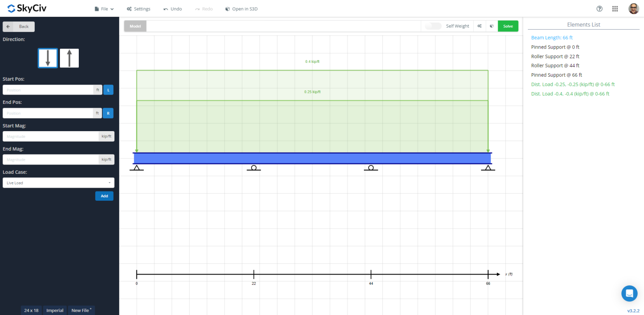Open the Imperial unit system selector
This screenshot has height=315, width=644.
coord(55,310)
